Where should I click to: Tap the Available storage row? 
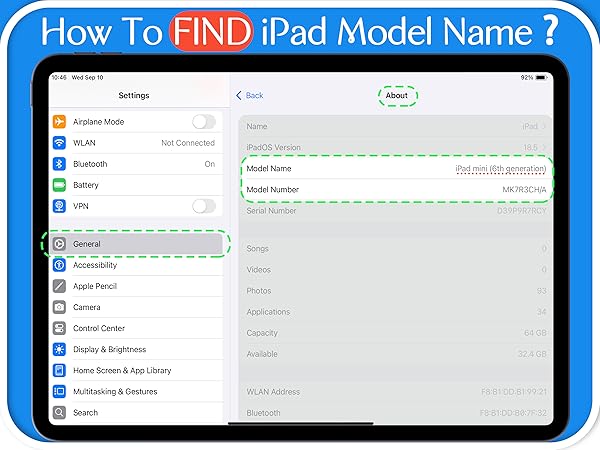coord(396,354)
